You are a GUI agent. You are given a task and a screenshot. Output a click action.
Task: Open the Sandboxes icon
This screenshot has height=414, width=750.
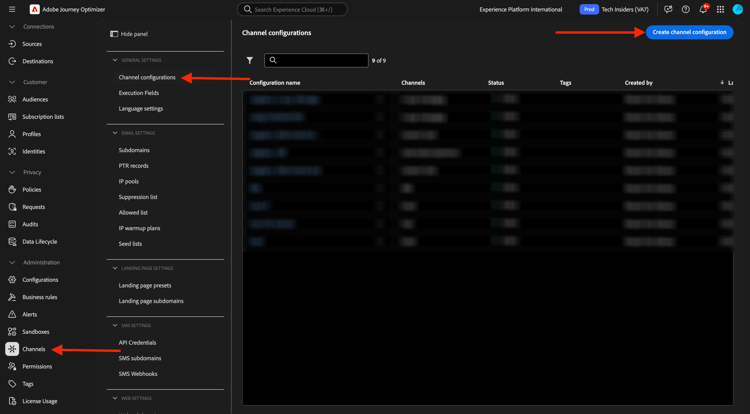click(x=12, y=332)
